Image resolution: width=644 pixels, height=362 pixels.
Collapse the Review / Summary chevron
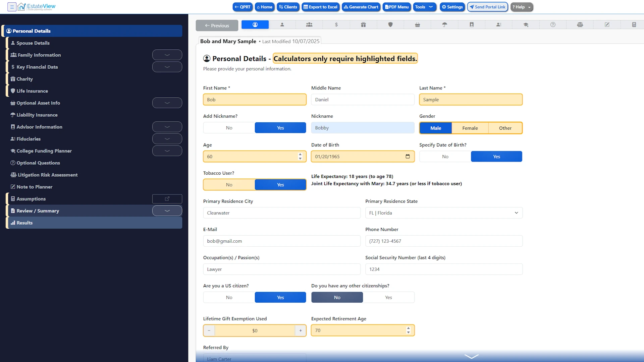pos(167,210)
